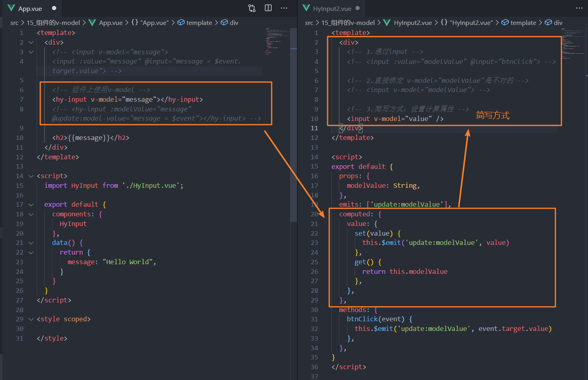Open More Actions menu of right editor group
Viewport: 588px width, 380px height.
[578, 8]
